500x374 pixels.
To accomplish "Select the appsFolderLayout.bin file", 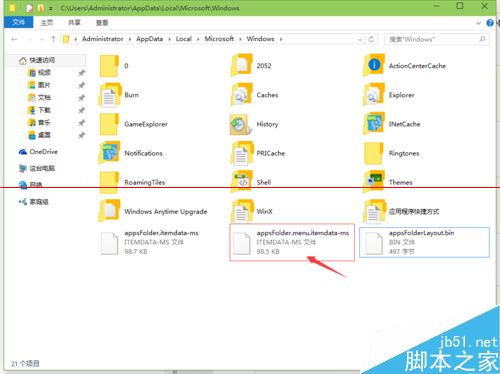I will coord(424,242).
